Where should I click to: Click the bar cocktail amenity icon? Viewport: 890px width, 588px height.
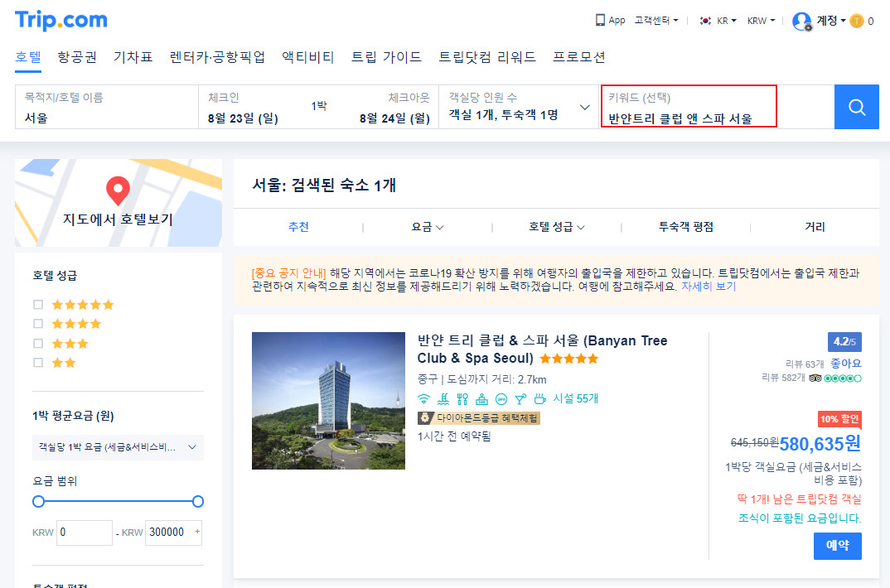pos(520,399)
